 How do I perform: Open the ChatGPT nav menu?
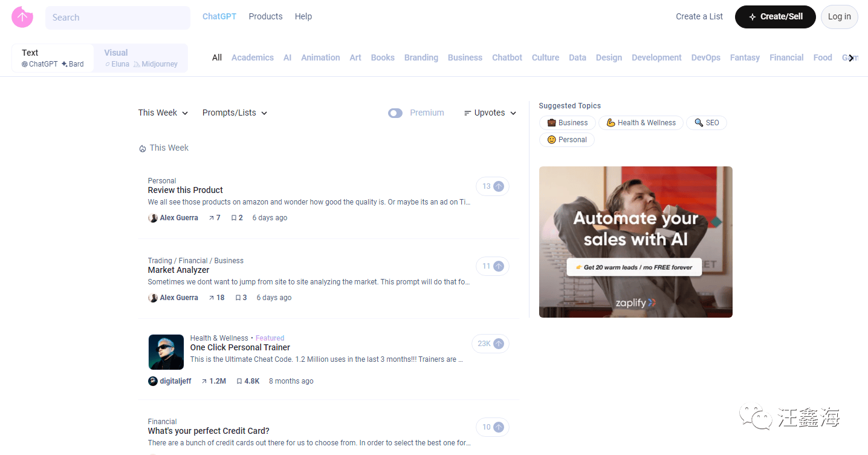[219, 16]
